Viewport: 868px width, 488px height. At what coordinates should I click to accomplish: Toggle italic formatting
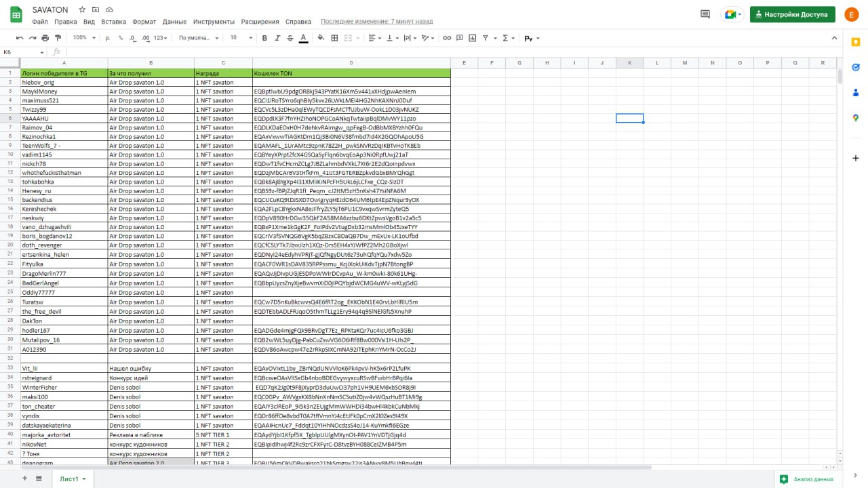tap(277, 38)
